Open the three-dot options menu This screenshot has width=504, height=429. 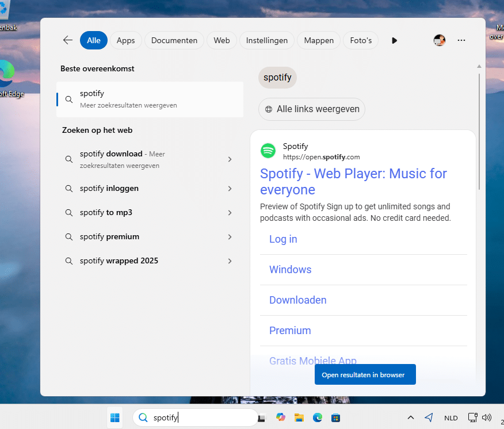click(461, 40)
